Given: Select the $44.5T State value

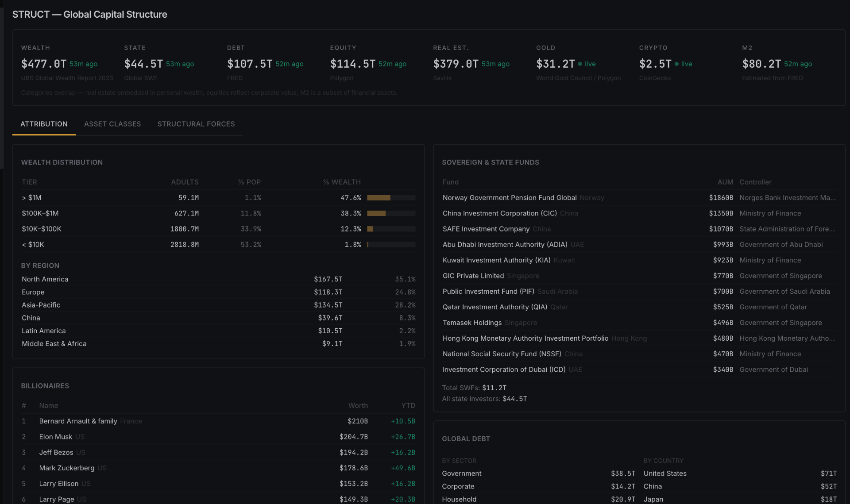Looking at the screenshot, I should (143, 64).
